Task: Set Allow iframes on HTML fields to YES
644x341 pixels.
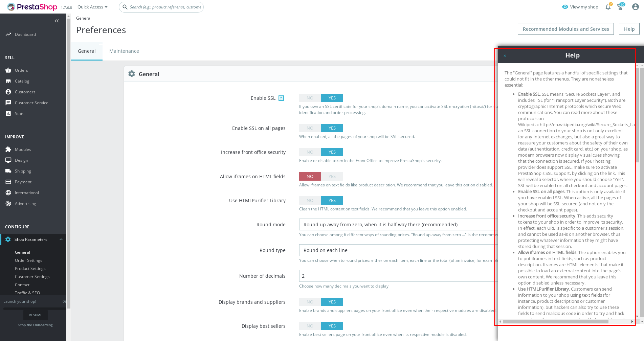Action: [x=332, y=177]
